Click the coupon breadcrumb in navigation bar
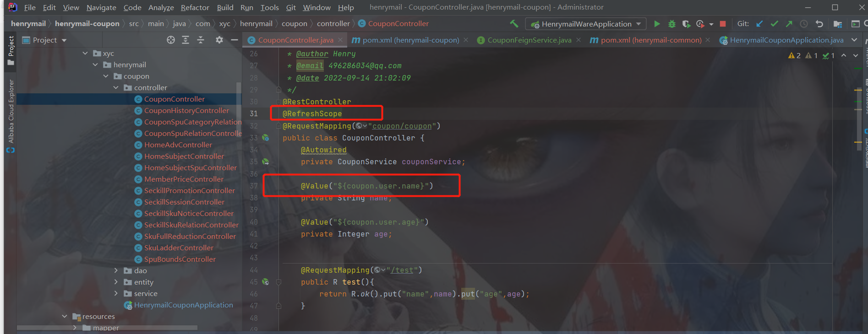 click(294, 24)
